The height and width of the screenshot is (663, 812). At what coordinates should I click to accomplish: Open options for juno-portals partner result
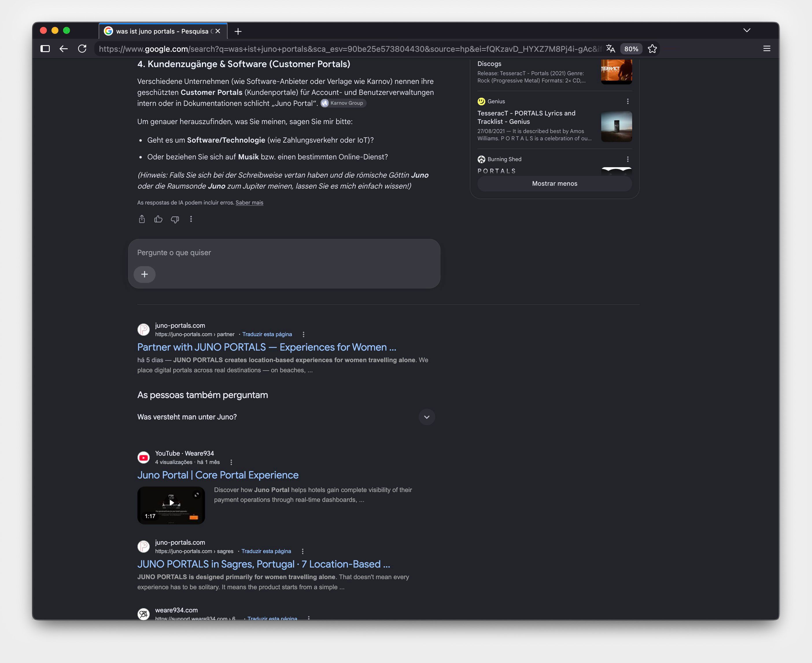[x=304, y=334]
